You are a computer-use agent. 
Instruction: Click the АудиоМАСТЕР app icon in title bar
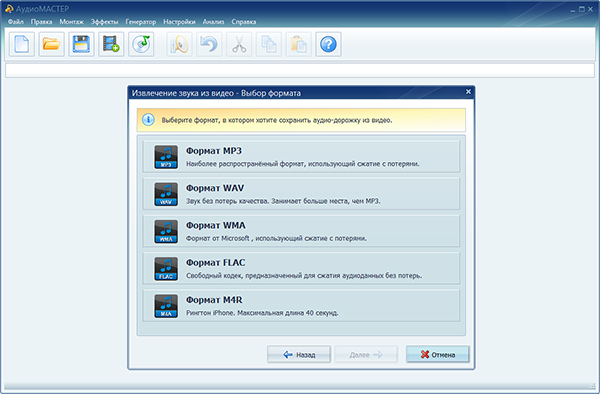9,8
